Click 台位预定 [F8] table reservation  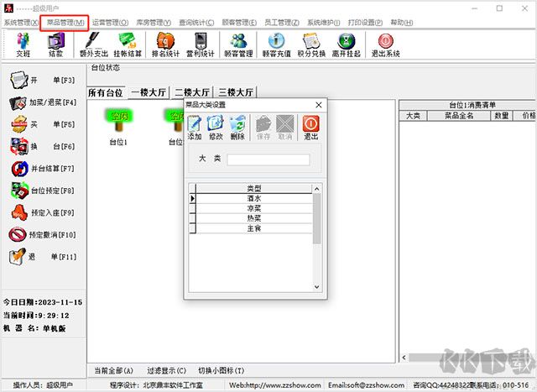pos(42,191)
